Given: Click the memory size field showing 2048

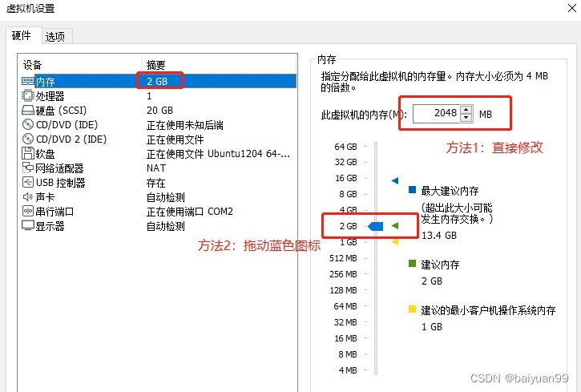Looking at the screenshot, I should [437, 113].
